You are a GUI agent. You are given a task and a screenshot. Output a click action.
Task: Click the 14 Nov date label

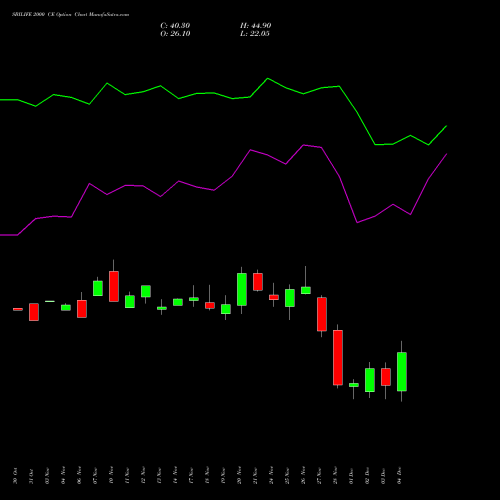pos(175,476)
